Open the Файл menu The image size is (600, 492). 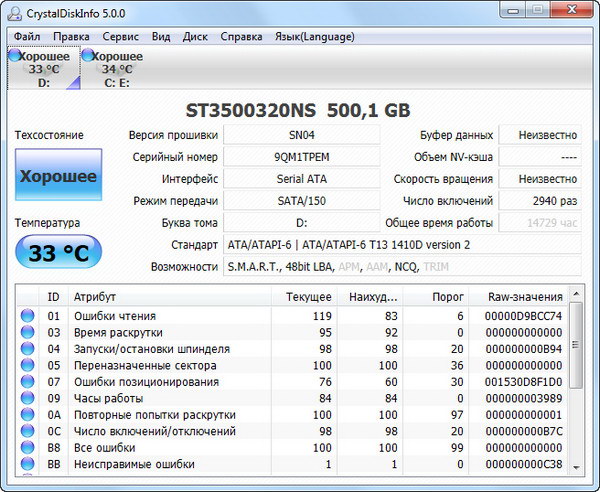click(x=27, y=36)
